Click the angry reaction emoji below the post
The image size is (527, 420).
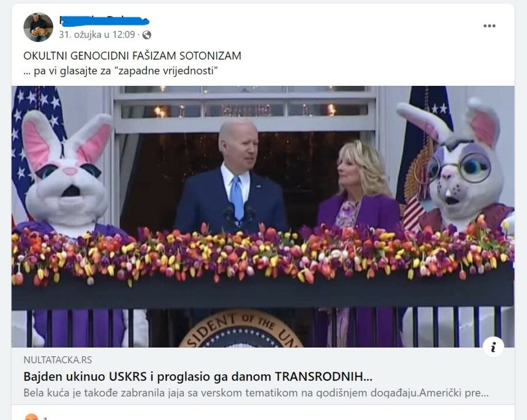tap(31, 417)
